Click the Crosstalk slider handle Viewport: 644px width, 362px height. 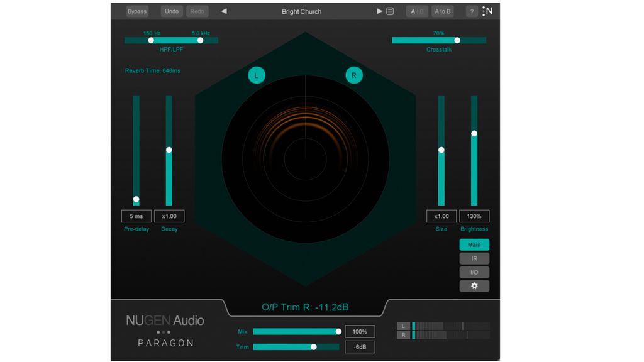(x=457, y=40)
